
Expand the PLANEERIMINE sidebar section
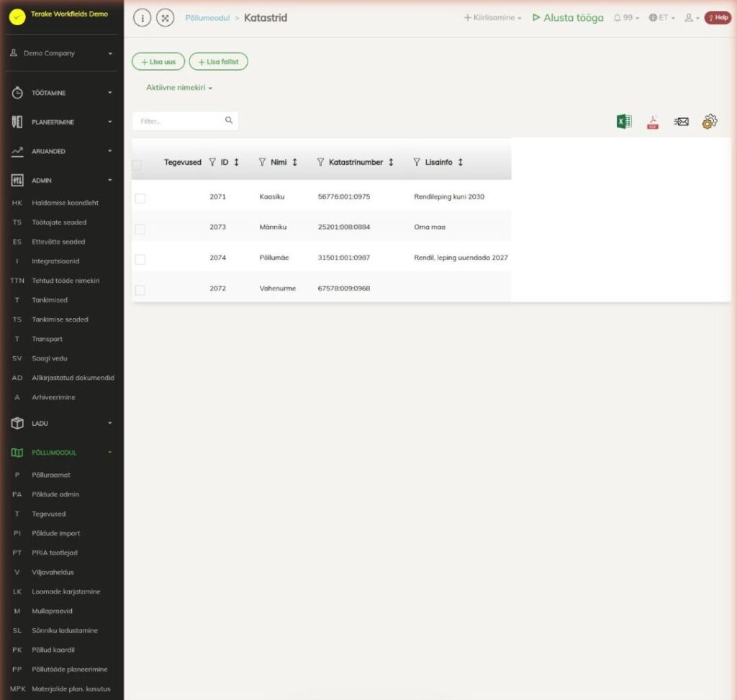[x=62, y=122]
